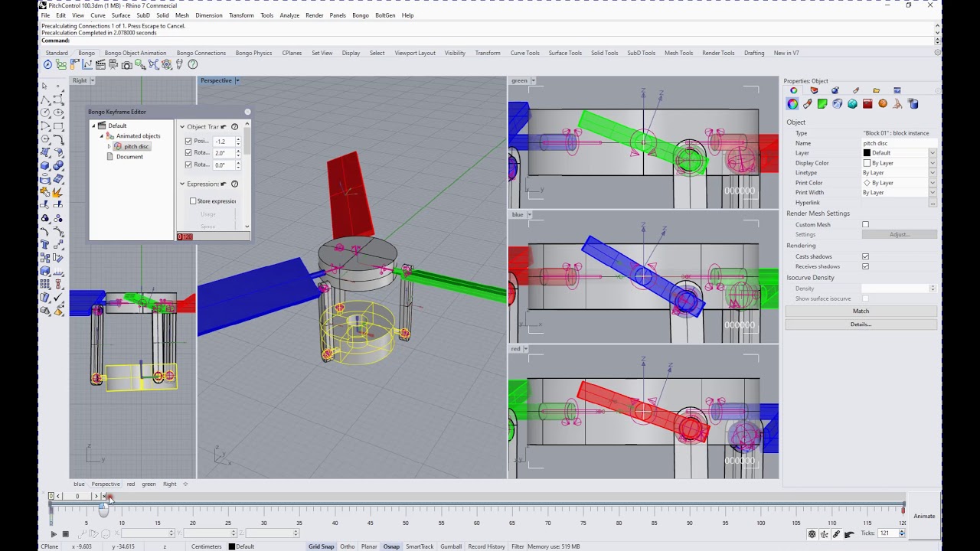Open the Layer dropdown in Properties
The image size is (980, 551).
(x=932, y=153)
